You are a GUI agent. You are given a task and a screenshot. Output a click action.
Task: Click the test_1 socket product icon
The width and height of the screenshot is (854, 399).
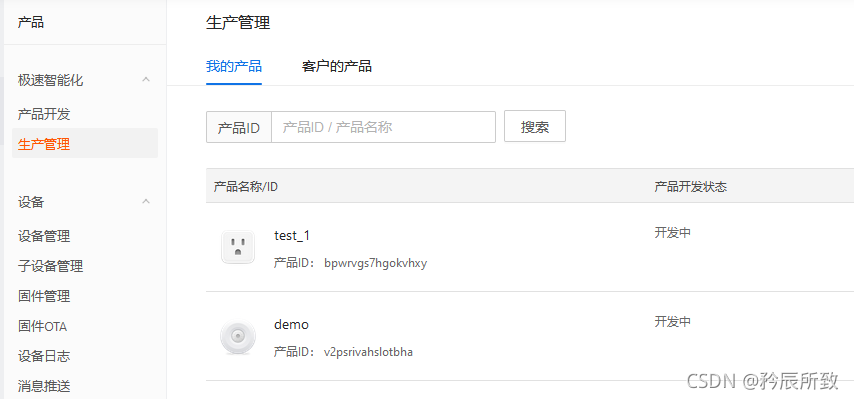(x=238, y=247)
